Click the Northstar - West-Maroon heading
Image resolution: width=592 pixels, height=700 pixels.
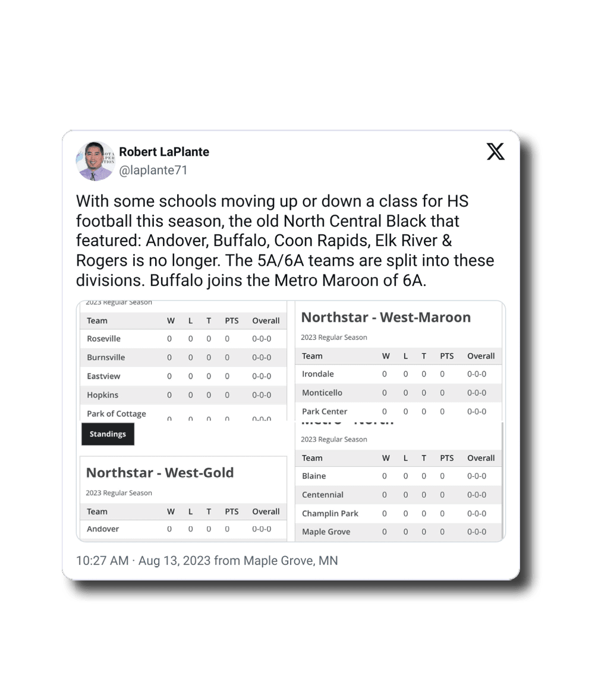[x=386, y=318]
